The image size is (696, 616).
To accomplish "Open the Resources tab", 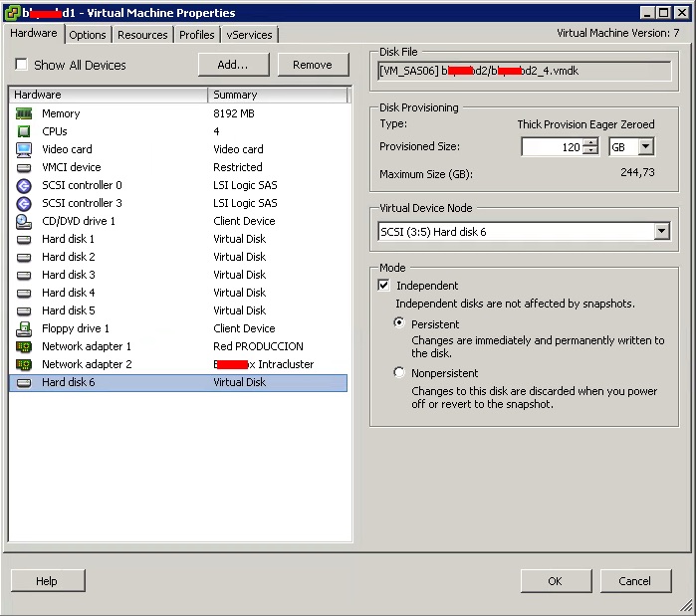I will pos(142,35).
